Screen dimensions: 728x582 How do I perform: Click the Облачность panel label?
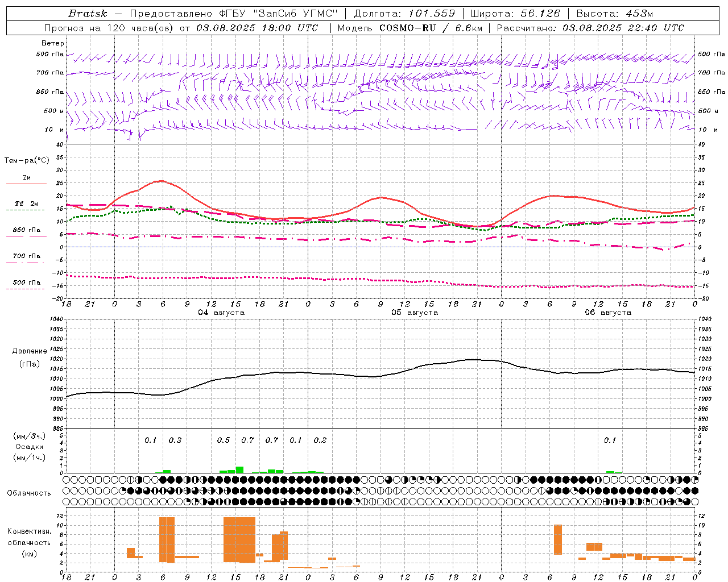tap(29, 493)
